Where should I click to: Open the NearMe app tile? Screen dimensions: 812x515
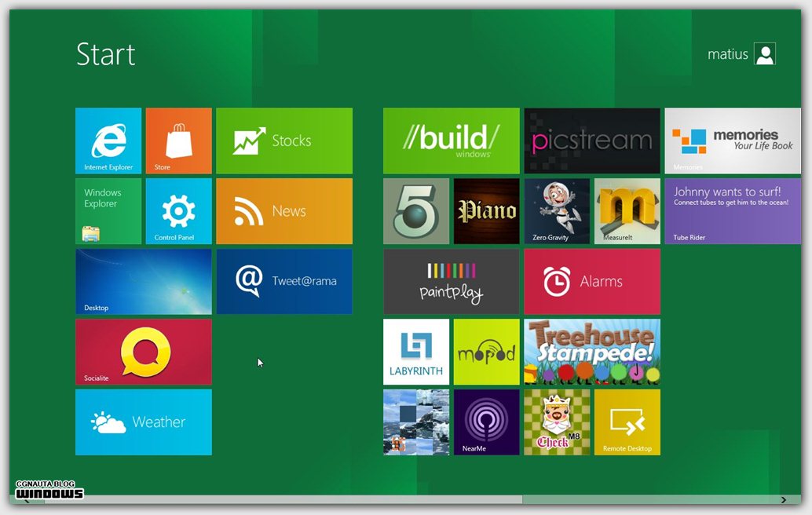click(x=486, y=422)
